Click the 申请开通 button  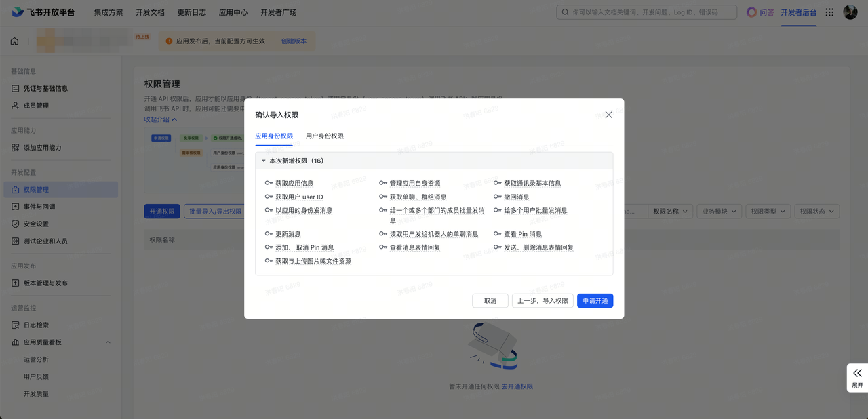coord(595,300)
